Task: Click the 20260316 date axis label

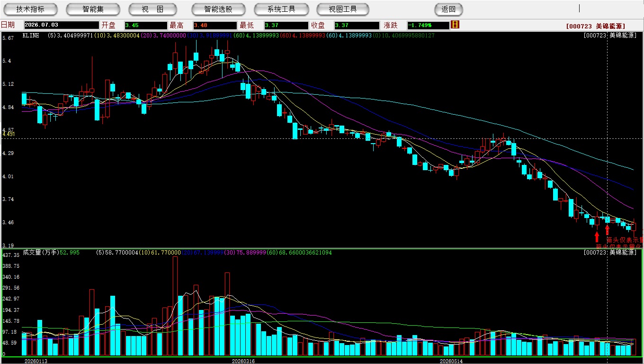Action: 243,361
